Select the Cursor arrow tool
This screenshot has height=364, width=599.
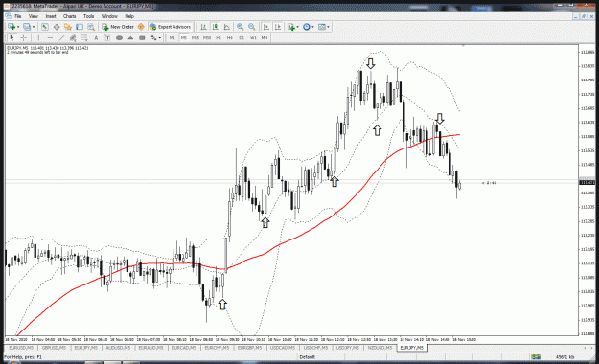point(12,37)
